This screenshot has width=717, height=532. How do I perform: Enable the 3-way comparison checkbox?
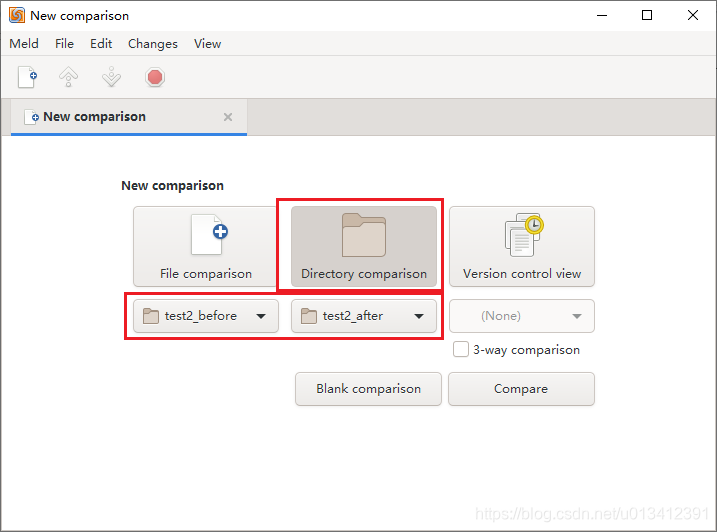click(461, 349)
